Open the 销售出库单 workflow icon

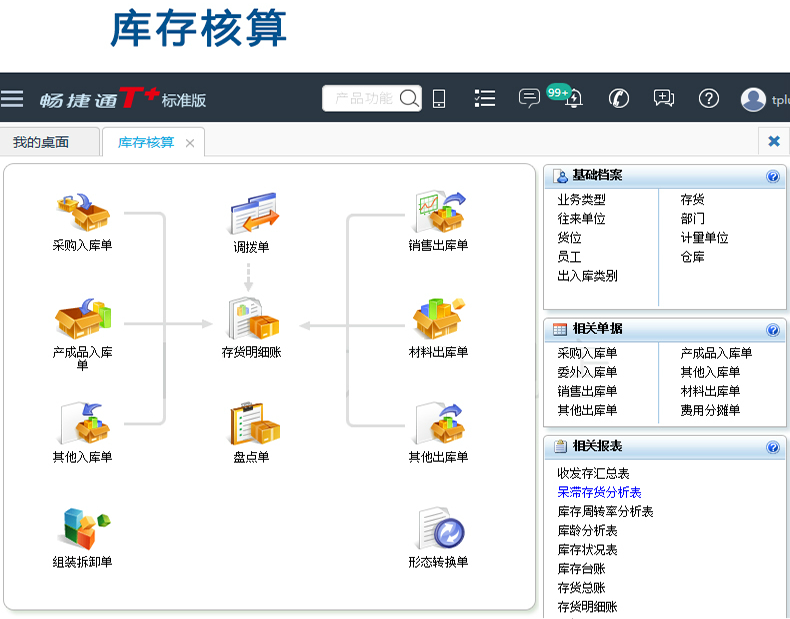point(440,212)
